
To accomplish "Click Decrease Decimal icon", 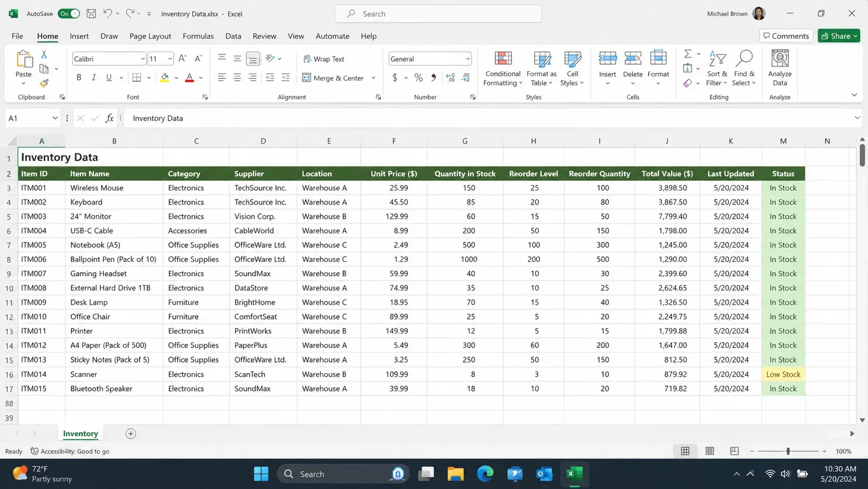I will [x=466, y=77].
